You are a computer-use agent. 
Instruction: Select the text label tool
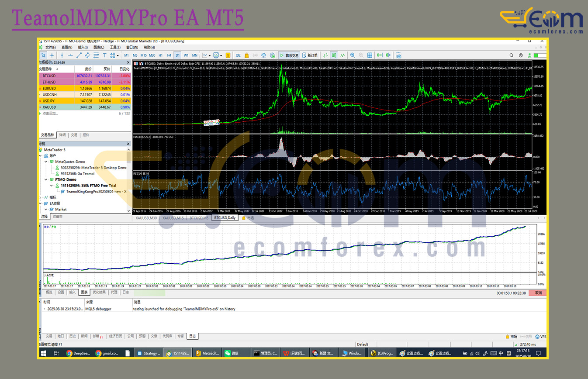(x=104, y=55)
